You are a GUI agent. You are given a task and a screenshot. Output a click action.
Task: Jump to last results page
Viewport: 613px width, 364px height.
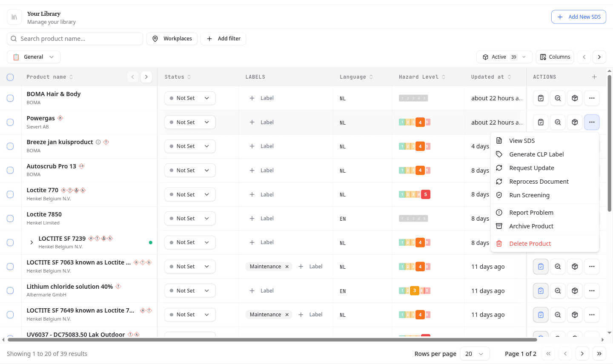[599, 354]
